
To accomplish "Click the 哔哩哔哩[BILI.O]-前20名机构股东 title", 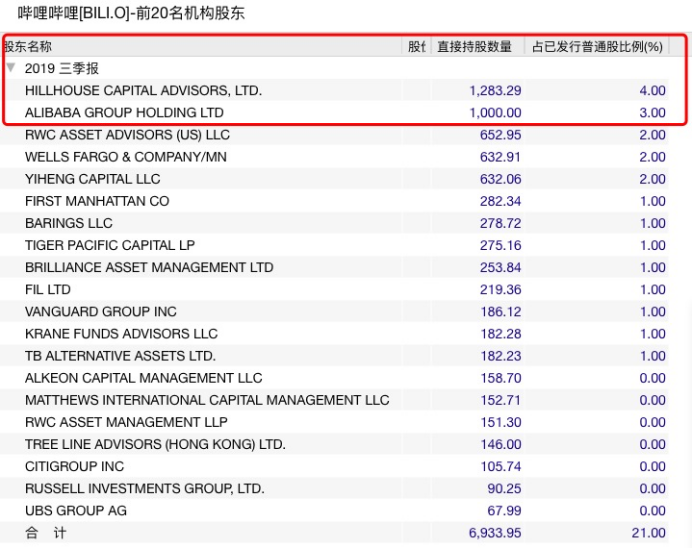I will pos(131,13).
